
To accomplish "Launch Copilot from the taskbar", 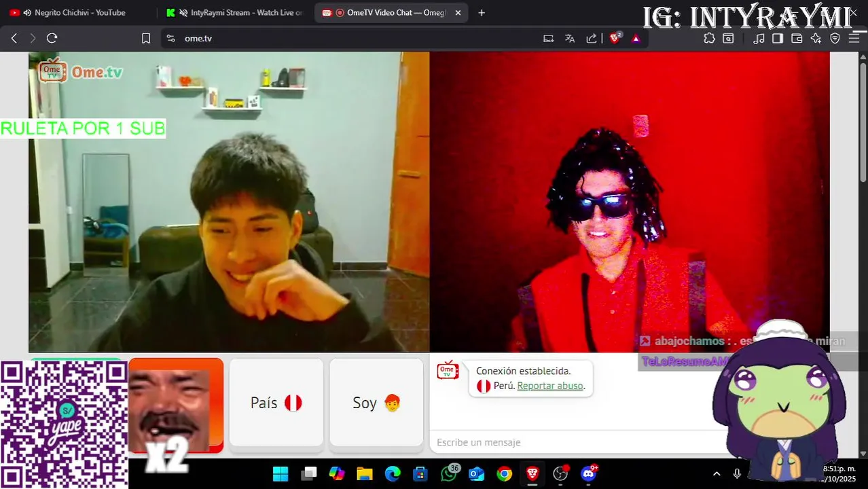I will (x=337, y=473).
